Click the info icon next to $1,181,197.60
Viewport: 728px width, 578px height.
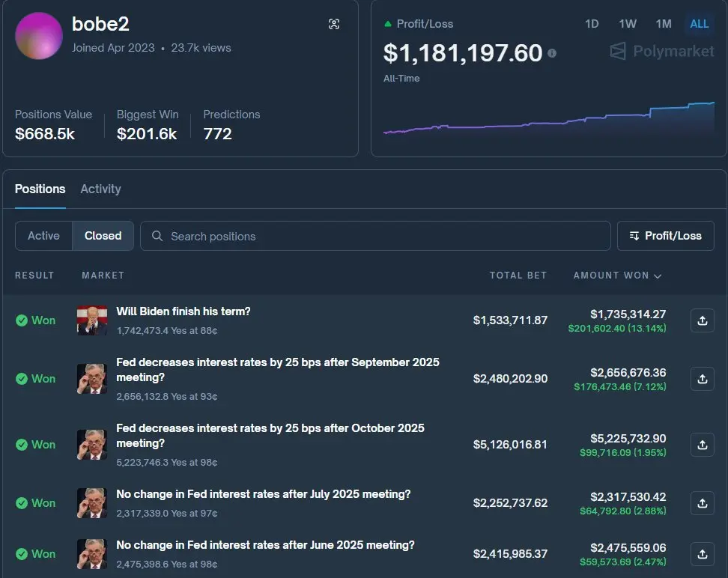pyautogui.click(x=551, y=53)
